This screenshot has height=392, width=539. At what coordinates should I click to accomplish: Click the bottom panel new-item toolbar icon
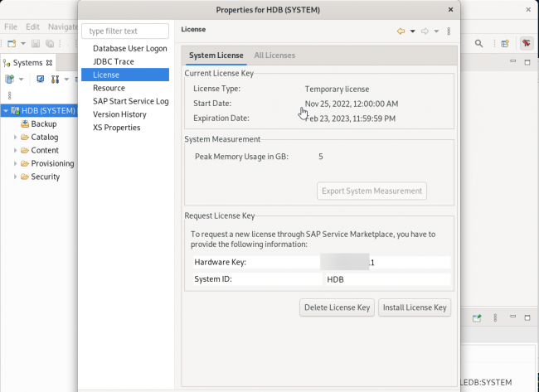pyautogui.click(x=477, y=318)
